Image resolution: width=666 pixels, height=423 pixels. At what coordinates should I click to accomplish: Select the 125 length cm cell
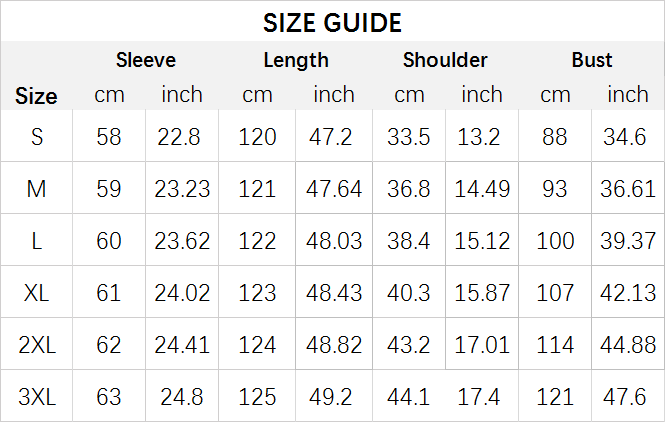pyautogui.click(x=257, y=397)
